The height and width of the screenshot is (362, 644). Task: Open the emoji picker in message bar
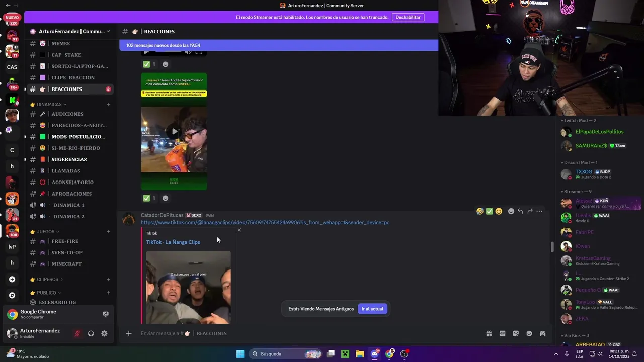529,333
